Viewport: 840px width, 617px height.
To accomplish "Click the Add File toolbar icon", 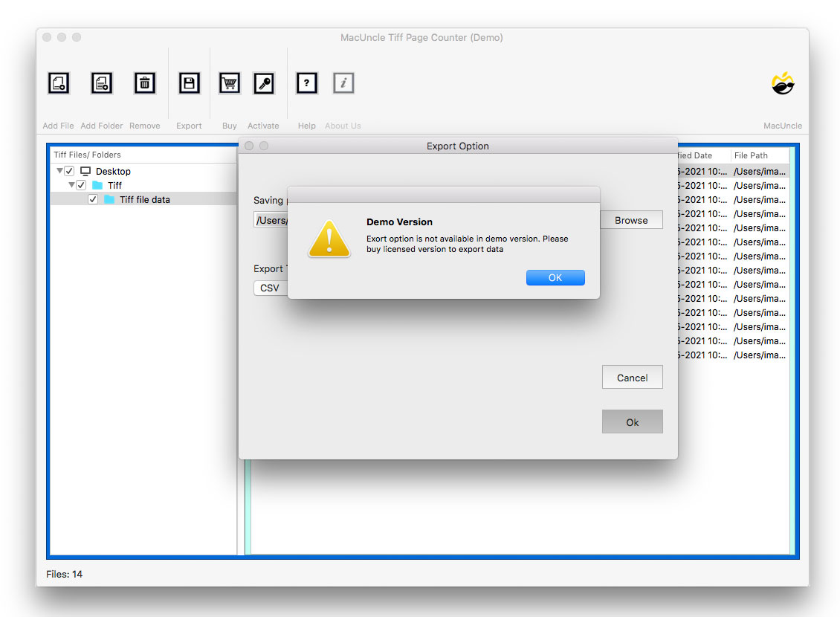I will [59, 83].
